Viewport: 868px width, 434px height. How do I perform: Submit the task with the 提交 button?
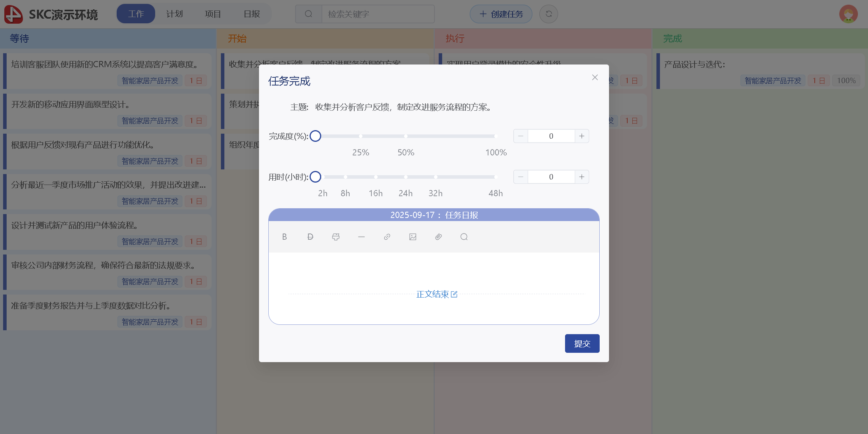582,343
